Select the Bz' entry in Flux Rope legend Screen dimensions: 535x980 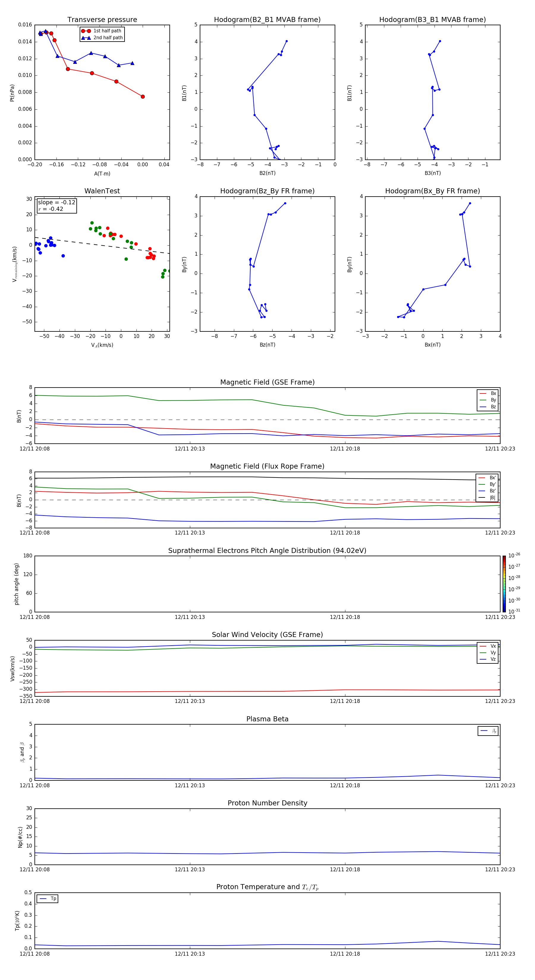(487, 491)
